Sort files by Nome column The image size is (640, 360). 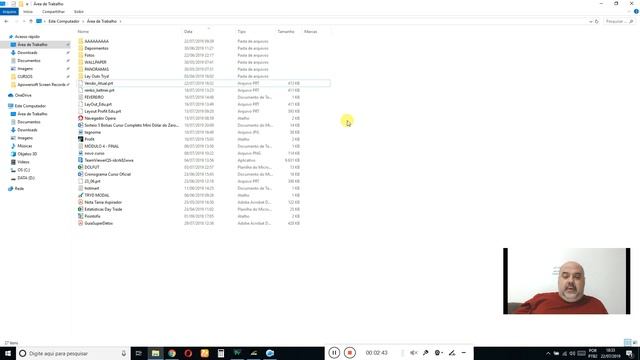pos(83,31)
